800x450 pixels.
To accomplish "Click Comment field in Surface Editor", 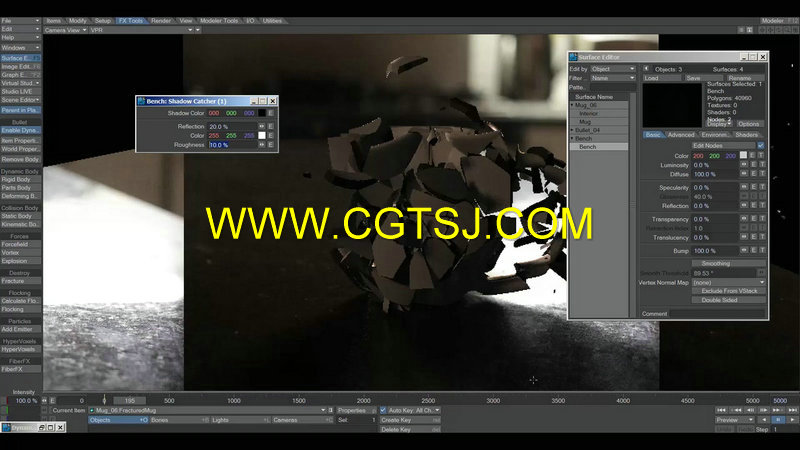I will pyautogui.click(x=718, y=313).
